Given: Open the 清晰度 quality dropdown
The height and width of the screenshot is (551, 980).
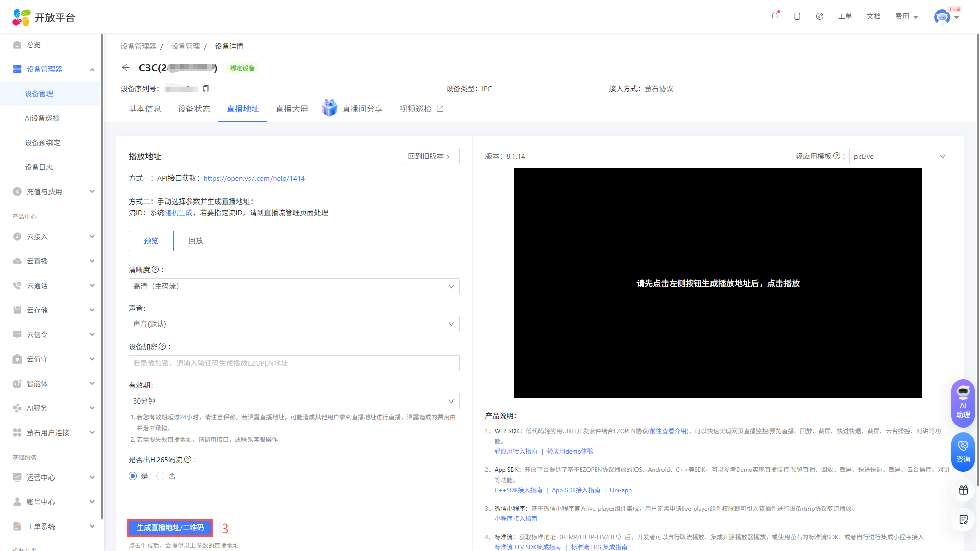Looking at the screenshot, I should (x=294, y=286).
